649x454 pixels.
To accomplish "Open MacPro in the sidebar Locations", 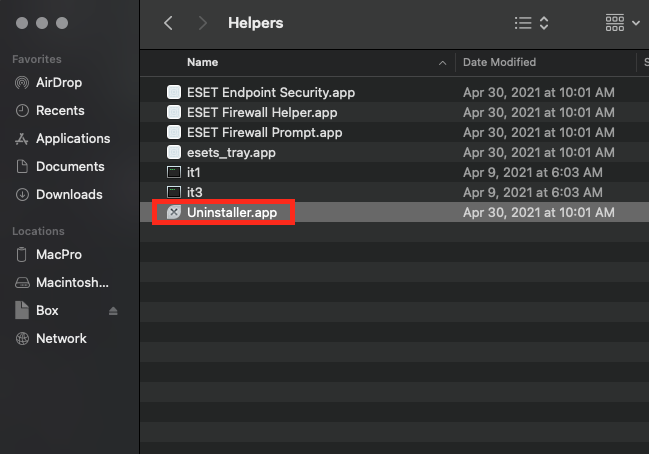I will tap(59, 255).
